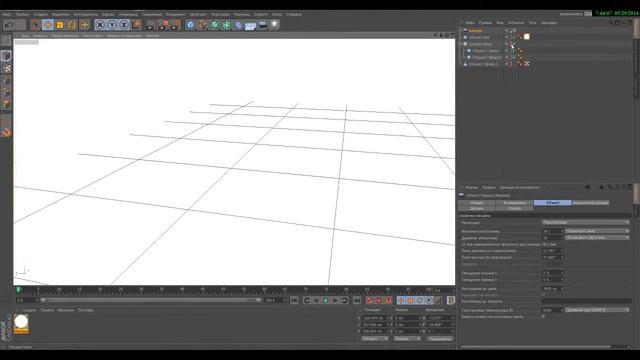
Task: Click the green timeline playhead marker
Action: click(18, 290)
